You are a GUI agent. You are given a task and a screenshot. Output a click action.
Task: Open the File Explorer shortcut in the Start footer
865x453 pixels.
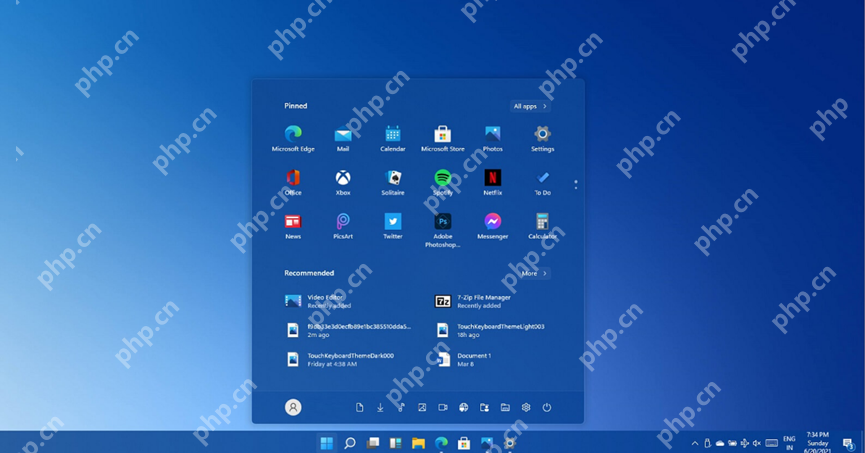(x=505, y=407)
